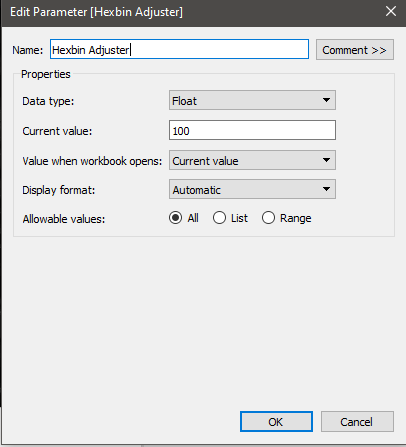The image size is (406, 447).
Task: Select the All allowable values radio button
Action: tap(175, 218)
